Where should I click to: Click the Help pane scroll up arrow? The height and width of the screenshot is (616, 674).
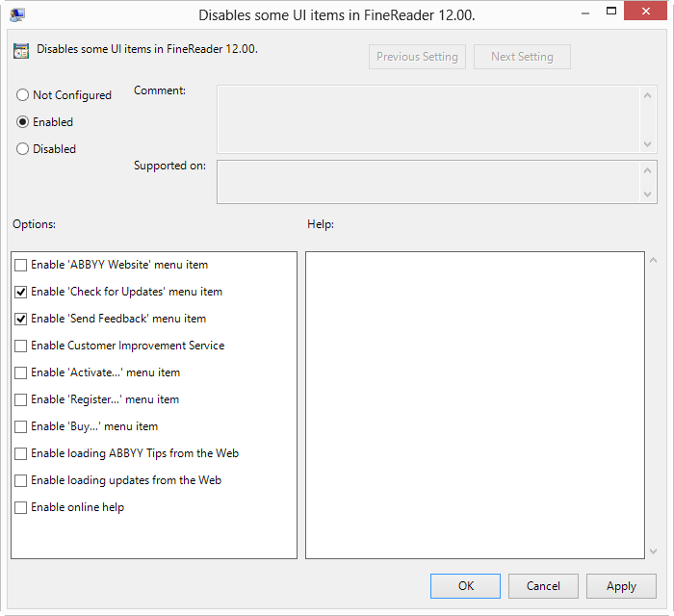click(654, 260)
